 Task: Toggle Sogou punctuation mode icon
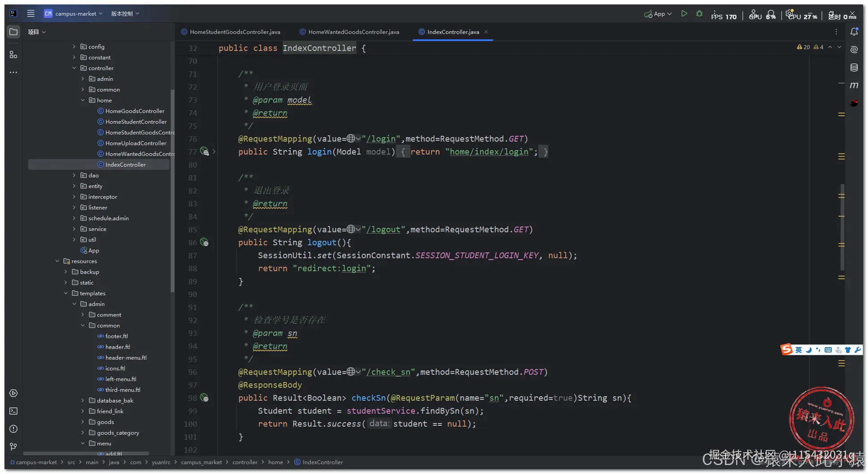tap(818, 350)
